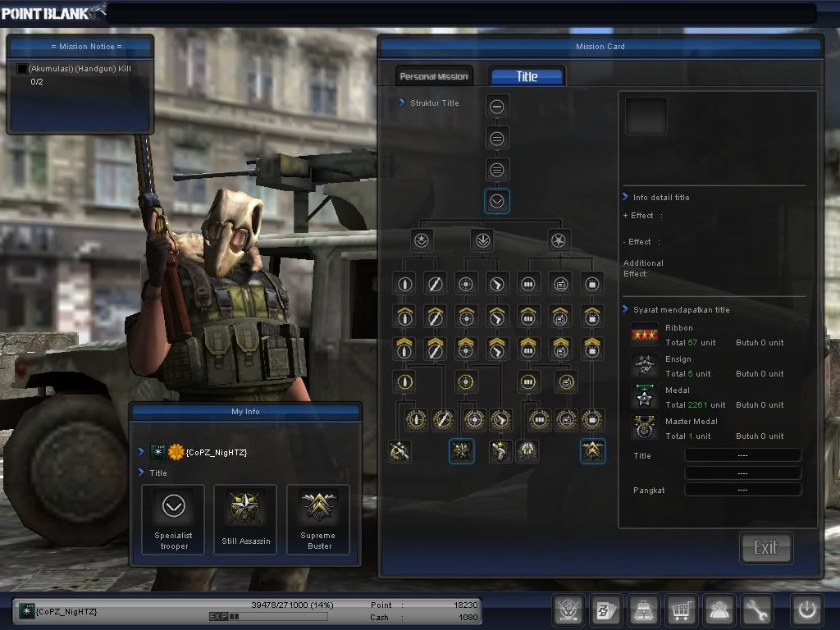Open the wrench settings icon
Screen dimensions: 840x630
coord(757,609)
